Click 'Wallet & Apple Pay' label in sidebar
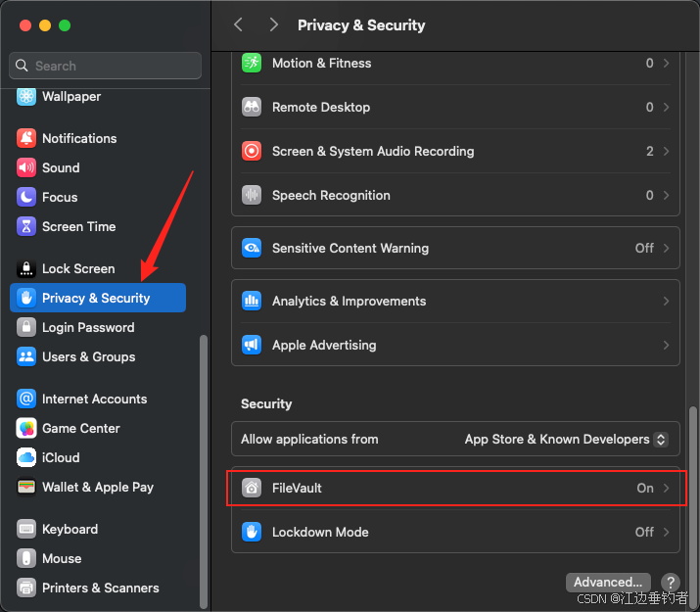Screen dimensions: 700x612 98,487
